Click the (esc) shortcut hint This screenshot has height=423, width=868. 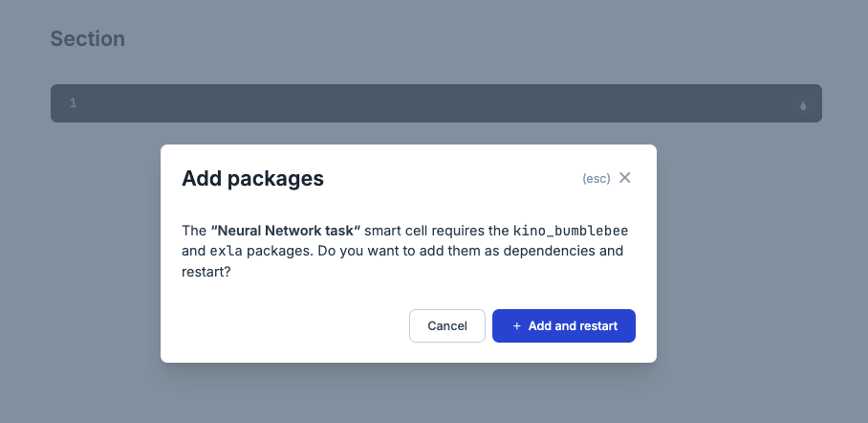(596, 179)
